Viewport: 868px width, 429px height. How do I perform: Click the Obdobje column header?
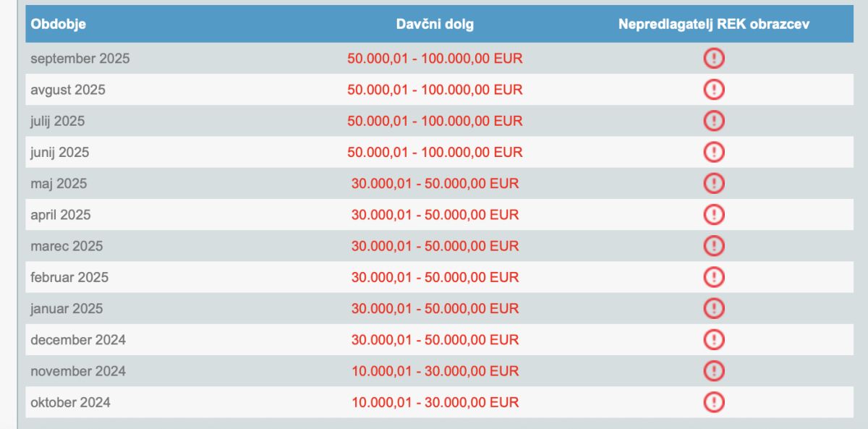[x=59, y=25]
